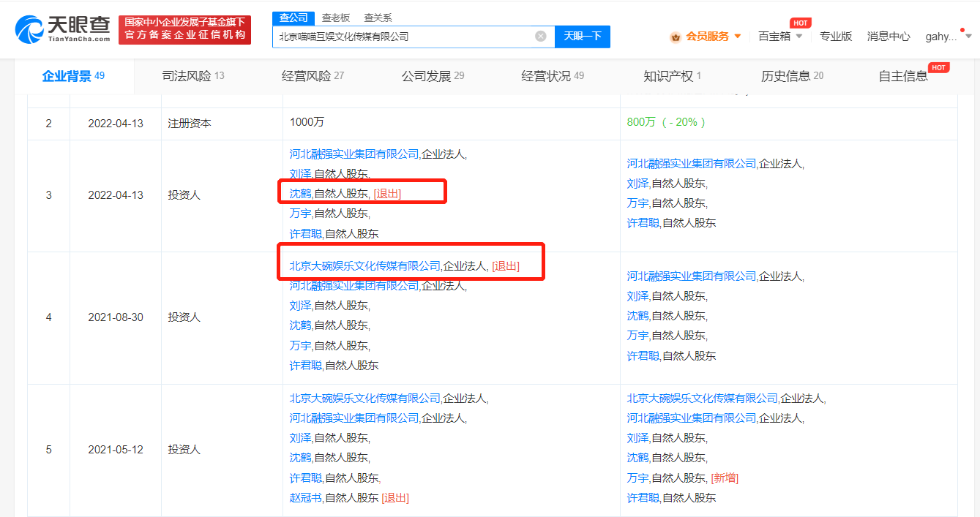Click the 2021-05-12 date cell
The image size is (980, 517).
point(116,450)
